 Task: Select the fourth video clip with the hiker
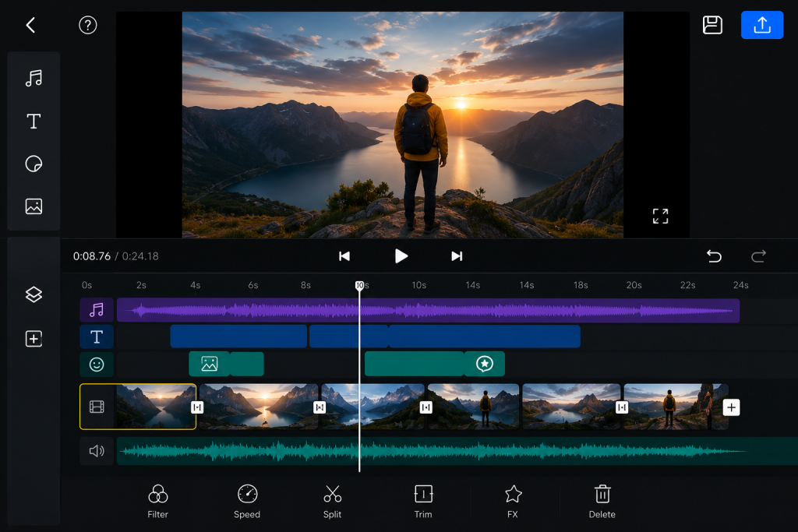pos(473,407)
